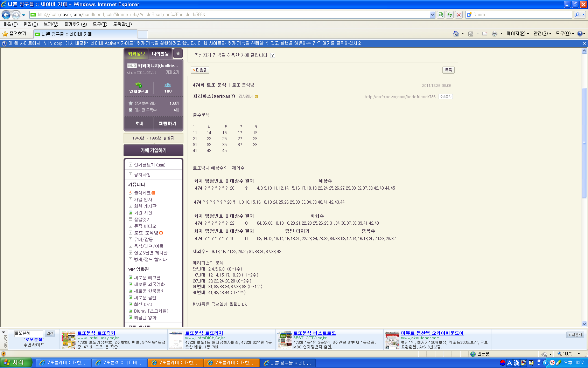Click the 카페 가입하기 button
The image size is (588, 368).
153,150
